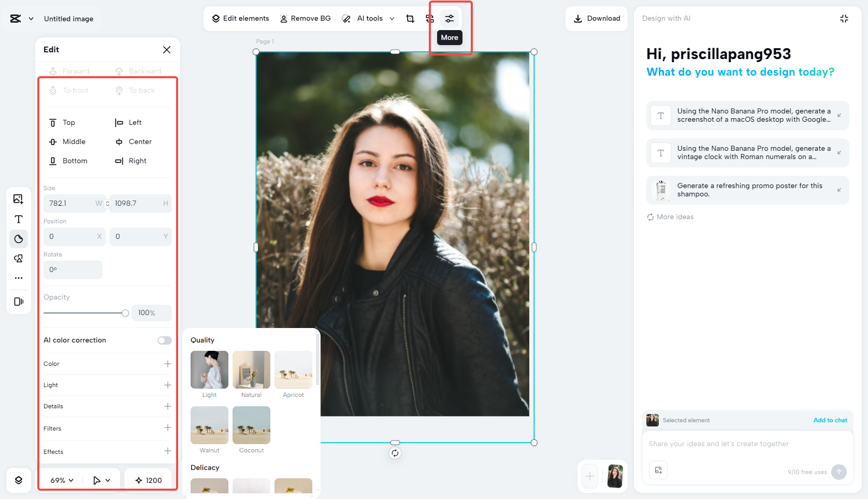Align image to Left

pos(128,123)
